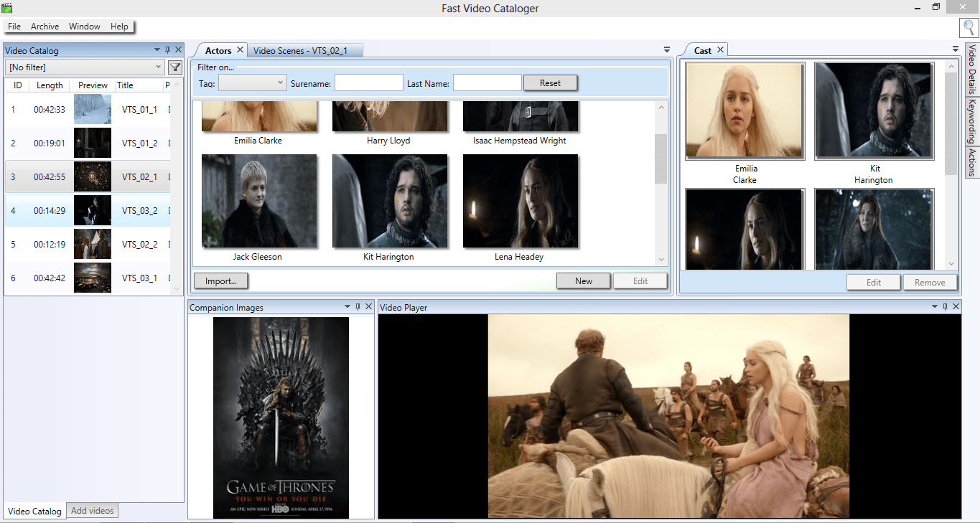Open the [No filter] dropdown

[85, 67]
